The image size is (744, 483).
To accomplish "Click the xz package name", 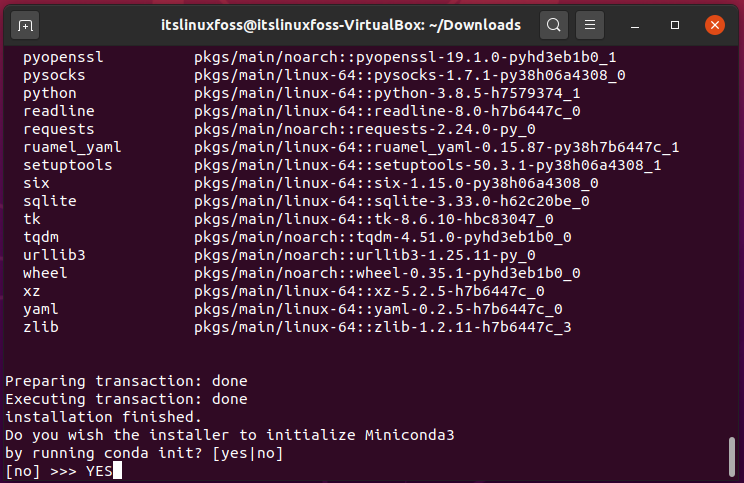I will 32,291.
